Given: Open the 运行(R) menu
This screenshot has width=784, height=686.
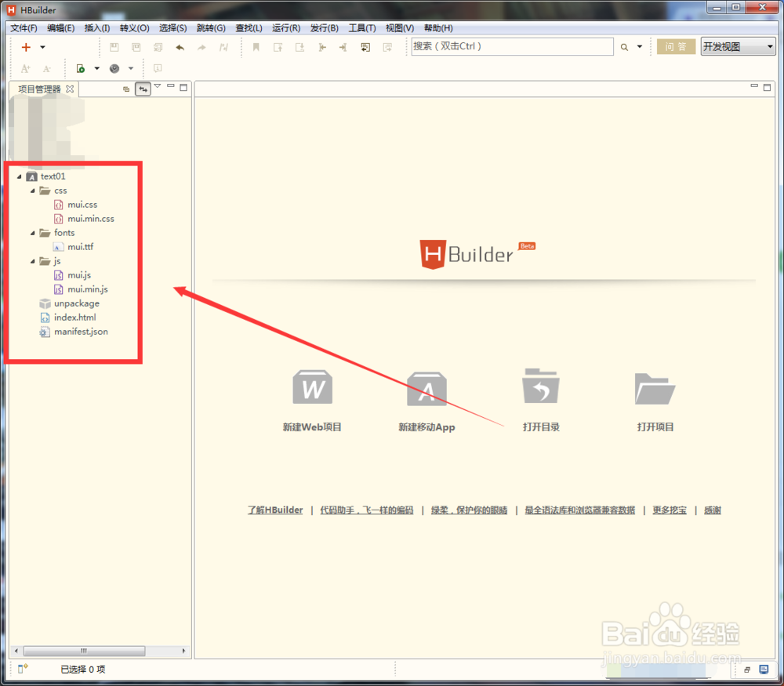Looking at the screenshot, I should click(x=286, y=28).
